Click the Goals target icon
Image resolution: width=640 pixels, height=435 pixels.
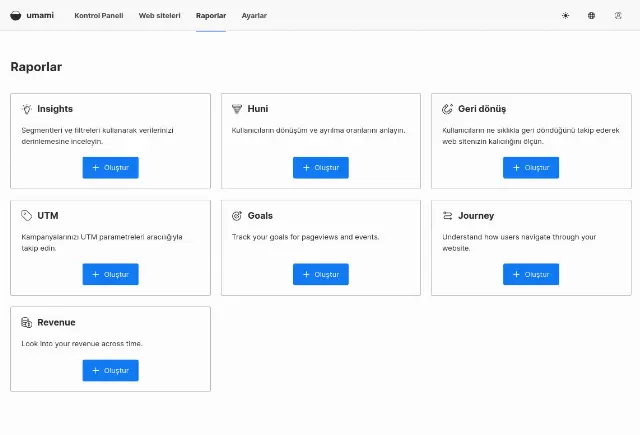(237, 215)
